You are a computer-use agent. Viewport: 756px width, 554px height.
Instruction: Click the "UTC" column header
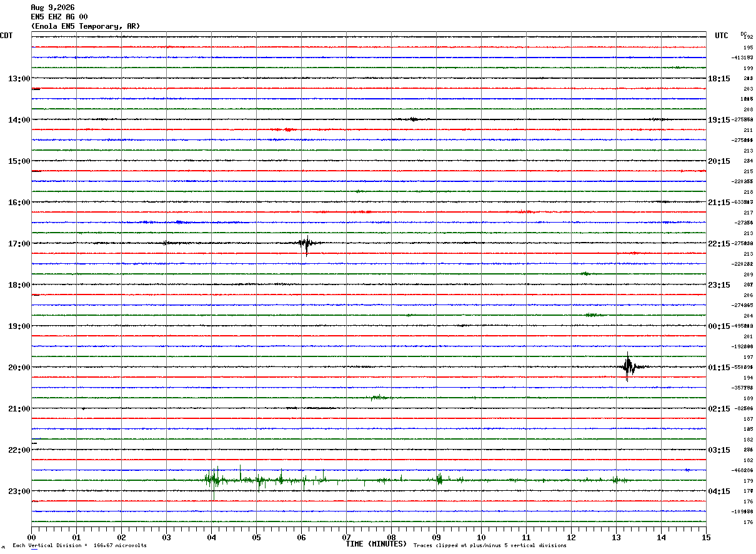(722, 36)
